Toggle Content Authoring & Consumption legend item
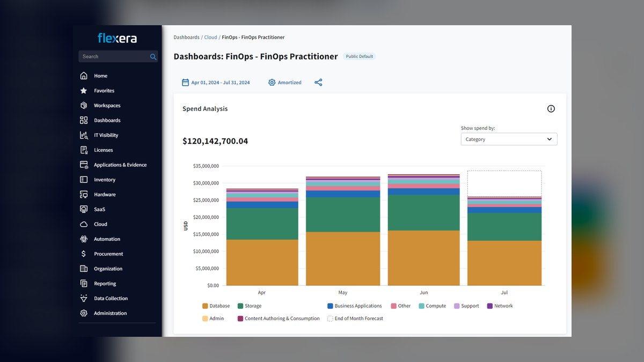The width and height of the screenshot is (644, 362). pyautogui.click(x=279, y=319)
